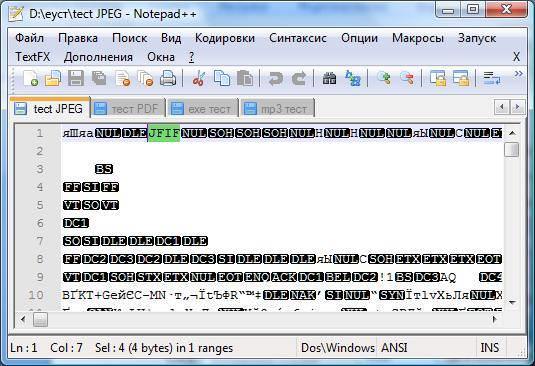The image size is (535, 366).
Task: Click the horizontal scrollbar thumb
Action: [x=40, y=320]
